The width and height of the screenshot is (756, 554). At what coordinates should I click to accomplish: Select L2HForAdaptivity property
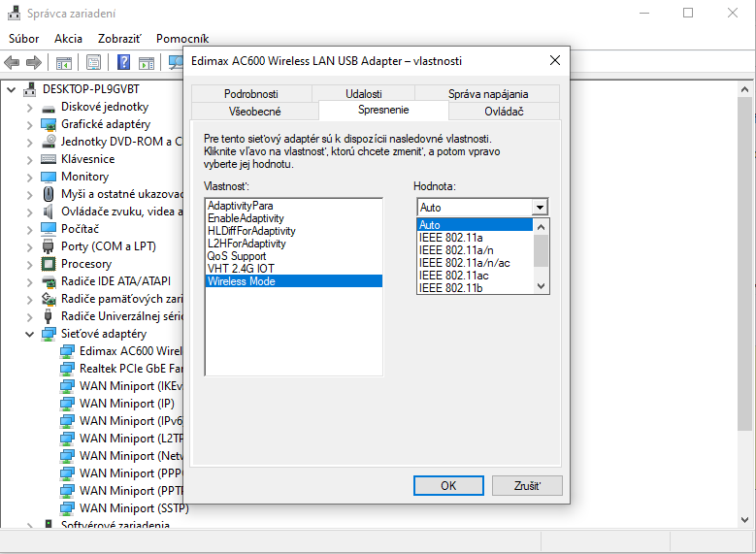pos(293,244)
